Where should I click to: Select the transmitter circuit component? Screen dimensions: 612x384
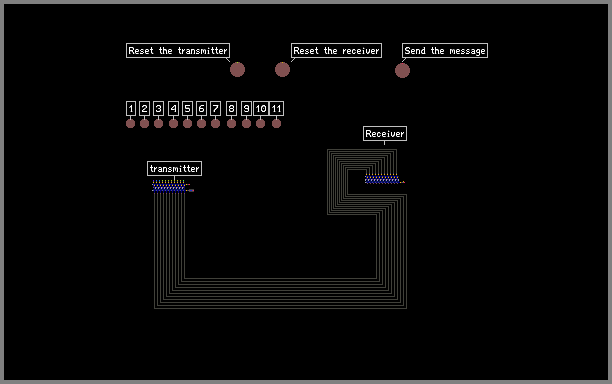pos(173,186)
